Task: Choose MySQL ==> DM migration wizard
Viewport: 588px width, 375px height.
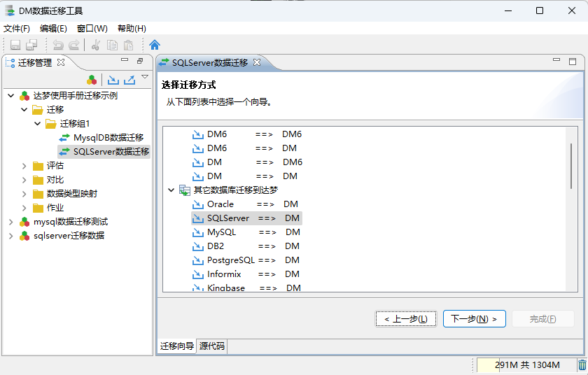Action: click(x=246, y=232)
